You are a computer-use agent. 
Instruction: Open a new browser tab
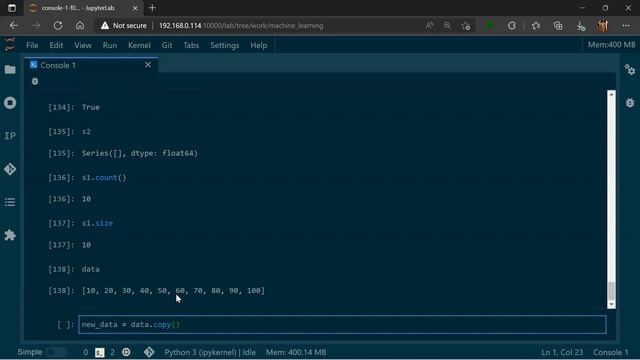[x=152, y=8]
